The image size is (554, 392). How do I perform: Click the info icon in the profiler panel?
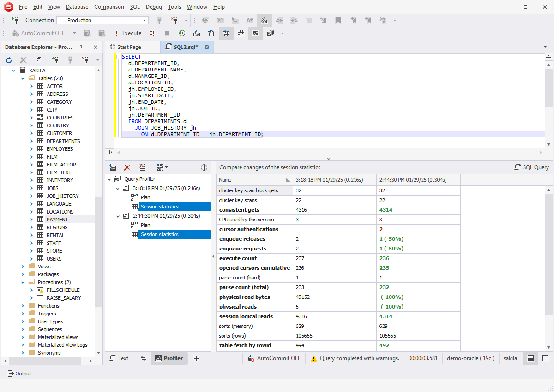[x=204, y=167]
